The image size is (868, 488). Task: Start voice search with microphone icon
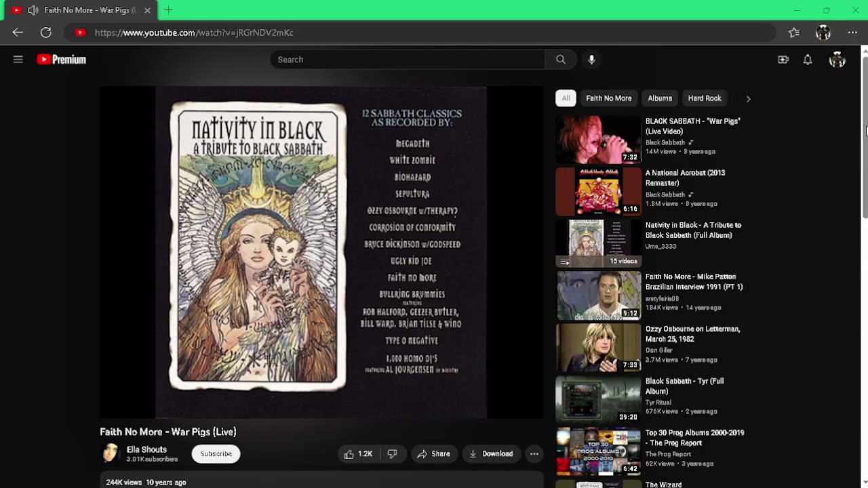[x=591, y=60]
